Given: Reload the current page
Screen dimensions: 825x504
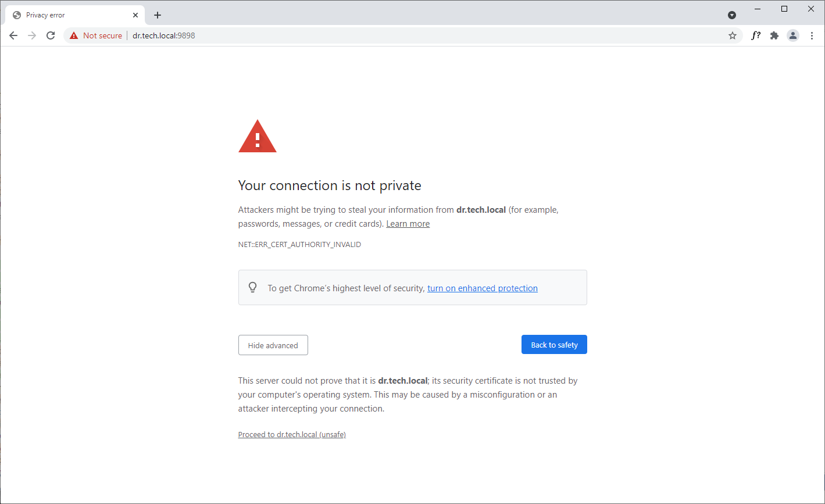Looking at the screenshot, I should (x=51, y=35).
